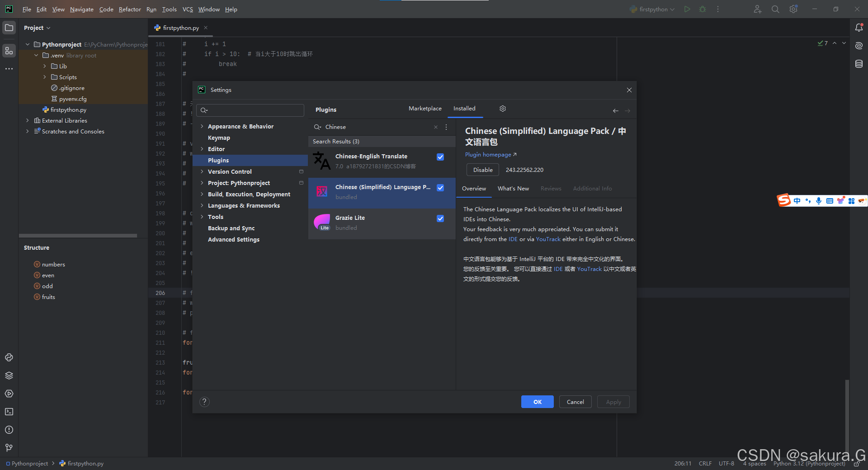The height and width of the screenshot is (470, 868).
Task: Open Plugin homepage link
Action: pos(491,155)
